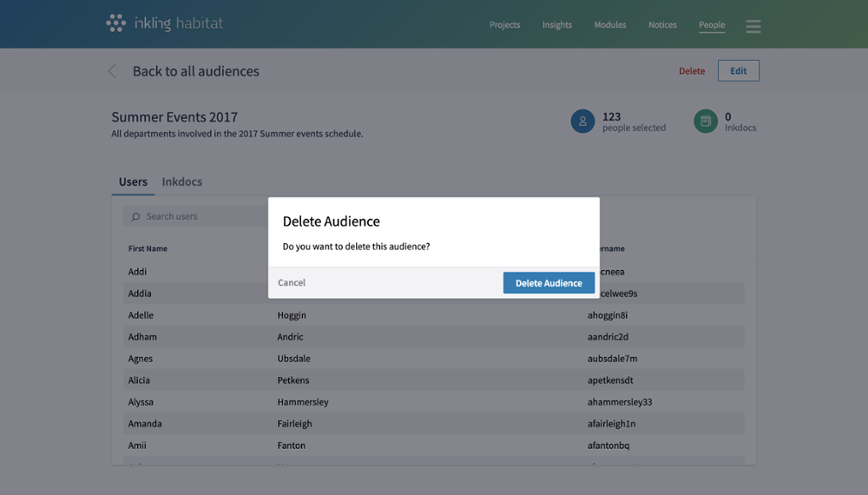
Task: Click the back arrow chevron icon
Action: pyautogui.click(x=112, y=71)
